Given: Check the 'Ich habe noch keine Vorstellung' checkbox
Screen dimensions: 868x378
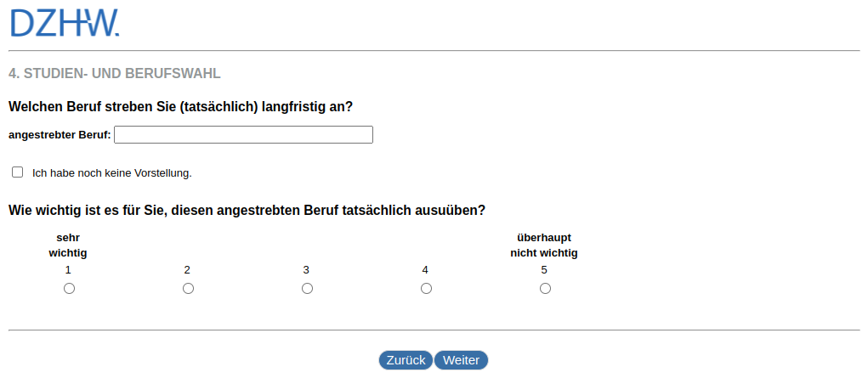Looking at the screenshot, I should pos(17,172).
